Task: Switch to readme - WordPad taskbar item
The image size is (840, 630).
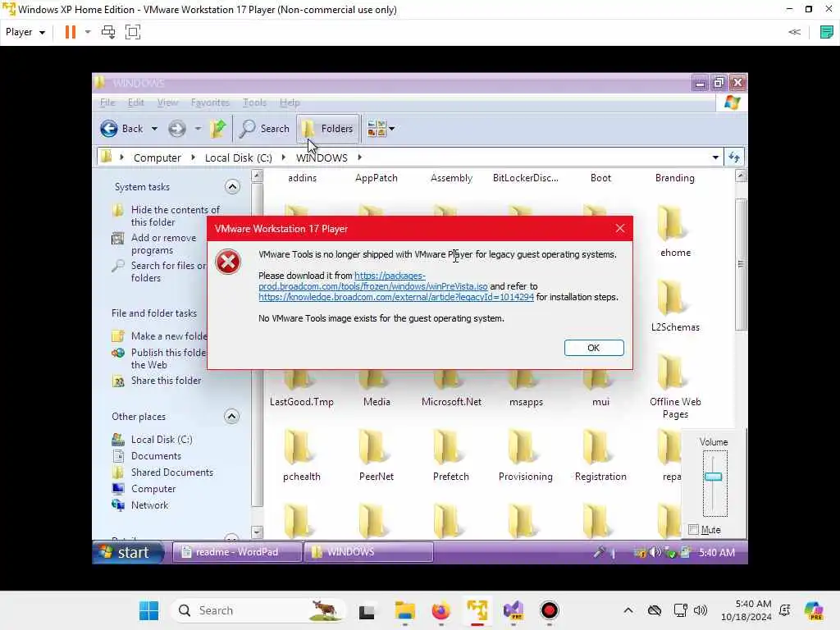Action: [x=237, y=552]
